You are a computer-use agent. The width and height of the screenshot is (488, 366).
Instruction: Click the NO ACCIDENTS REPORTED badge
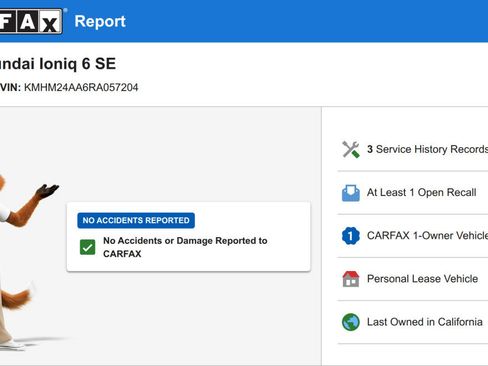point(136,220)
